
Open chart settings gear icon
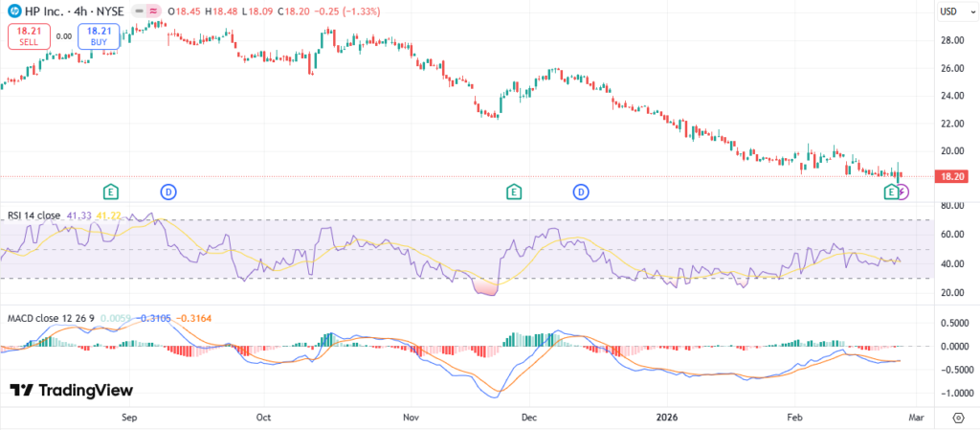pos(958,417)
